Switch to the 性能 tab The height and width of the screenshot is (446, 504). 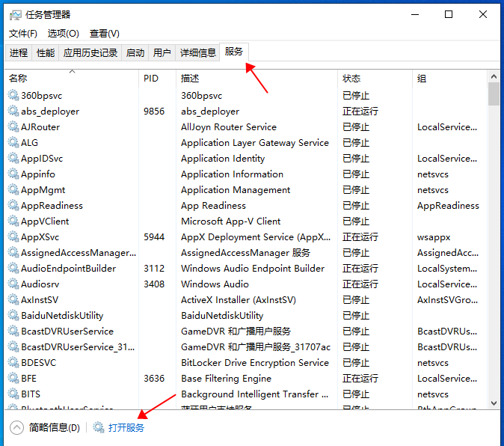click(x=46, y=52)
